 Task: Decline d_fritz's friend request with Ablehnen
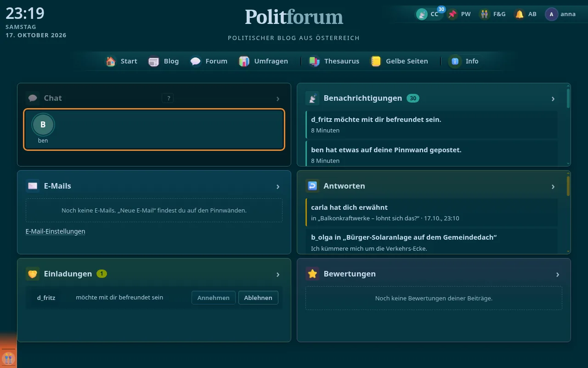click(258, 298)
